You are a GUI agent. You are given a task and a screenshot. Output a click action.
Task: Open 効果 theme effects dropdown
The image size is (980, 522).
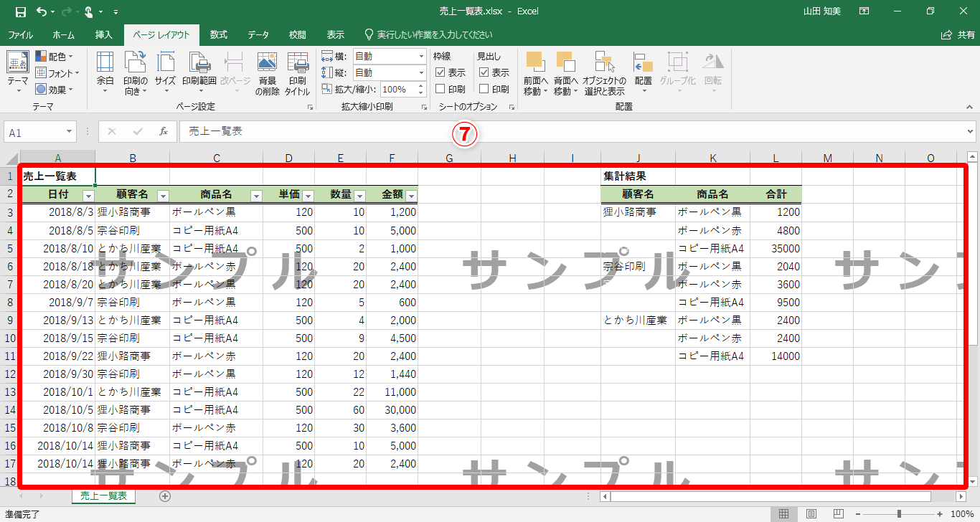tap(53, 89)
